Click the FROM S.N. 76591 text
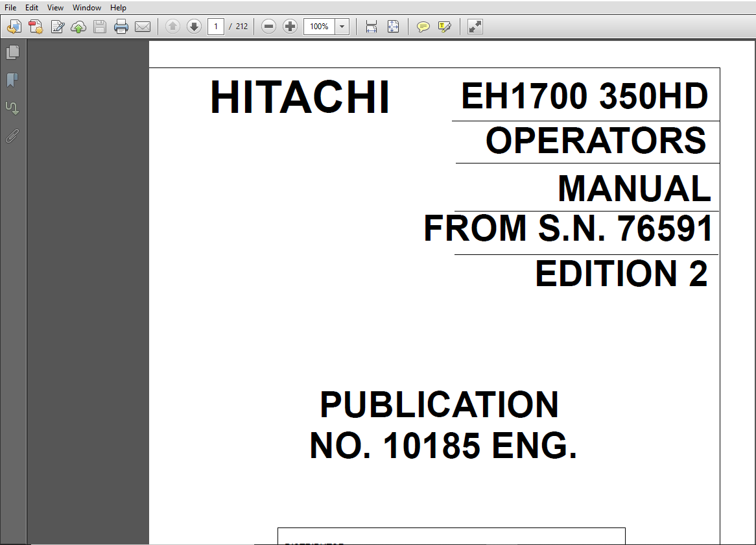The height and width of the screenshot is (545, 756). click(569, 228)
